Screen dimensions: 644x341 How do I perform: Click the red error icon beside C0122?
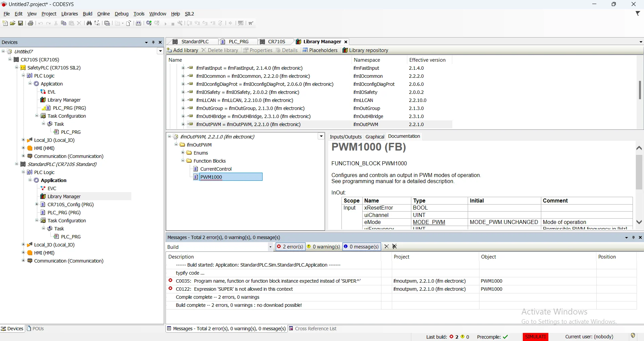click(x=170, y=288)
